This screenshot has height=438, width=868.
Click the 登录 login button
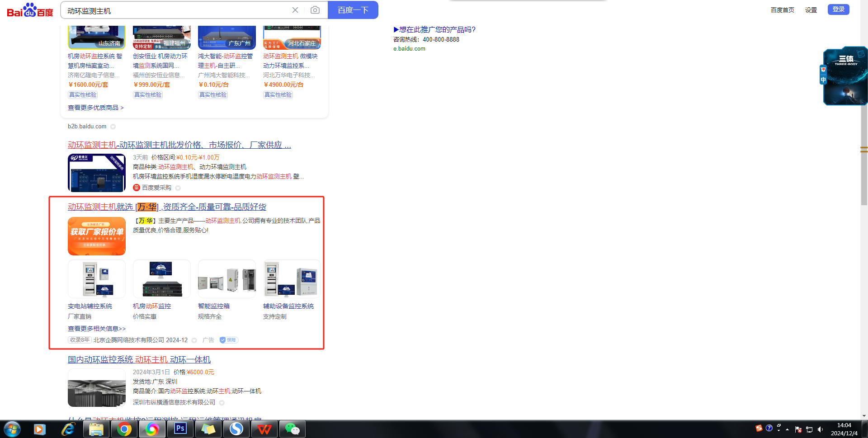point(839,9)
